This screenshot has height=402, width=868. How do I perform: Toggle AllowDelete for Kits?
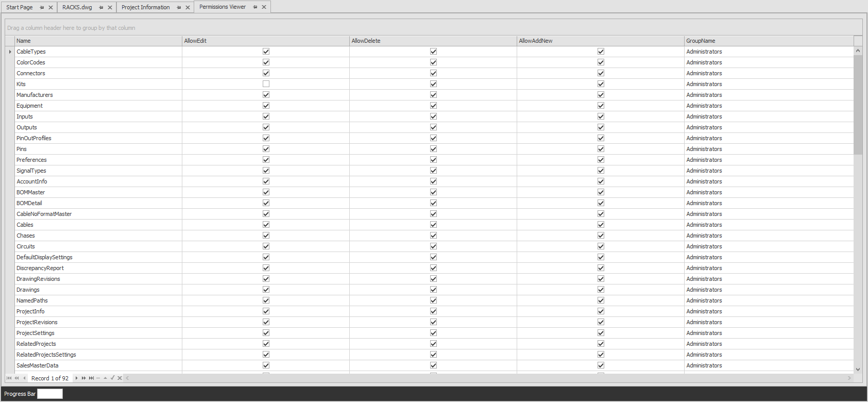433,84
